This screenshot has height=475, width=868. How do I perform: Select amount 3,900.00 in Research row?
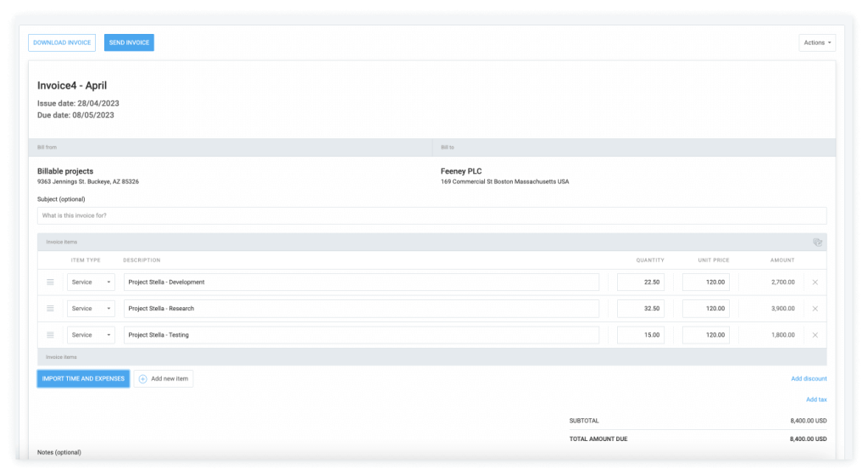pos(782,309)
